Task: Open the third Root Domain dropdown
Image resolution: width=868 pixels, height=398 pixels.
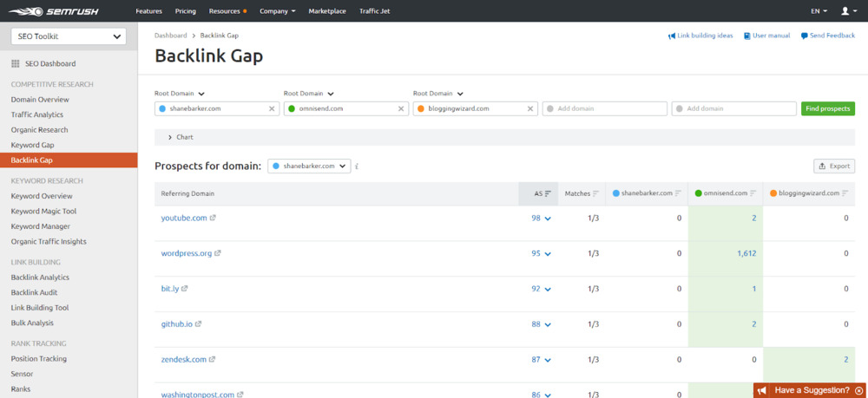Action: click(438, 94)
